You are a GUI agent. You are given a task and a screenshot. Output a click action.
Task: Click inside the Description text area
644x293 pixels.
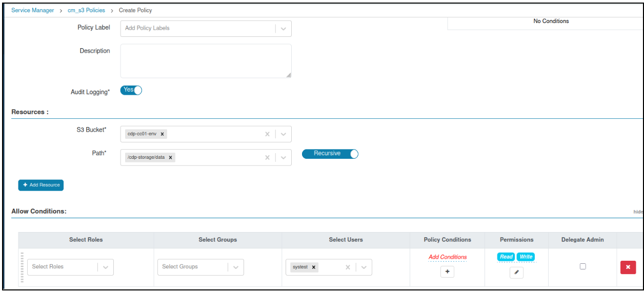206,61
